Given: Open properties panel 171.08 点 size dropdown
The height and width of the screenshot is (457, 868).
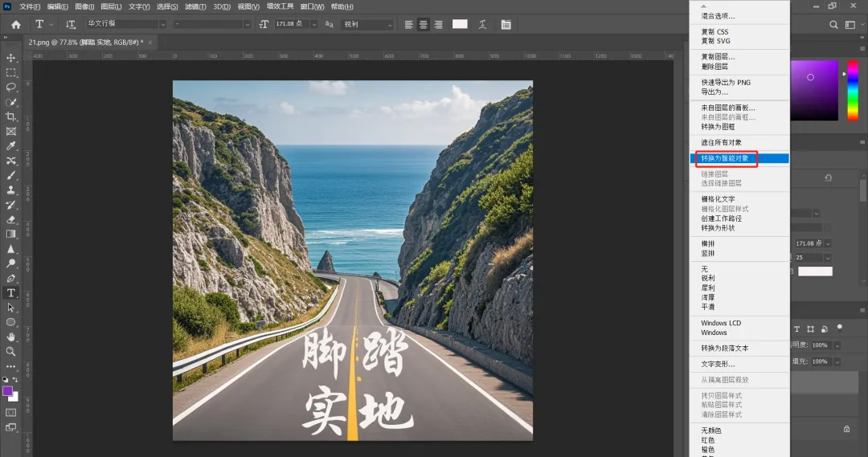Looking at the screenshot, I should click(x=828, y=243).
